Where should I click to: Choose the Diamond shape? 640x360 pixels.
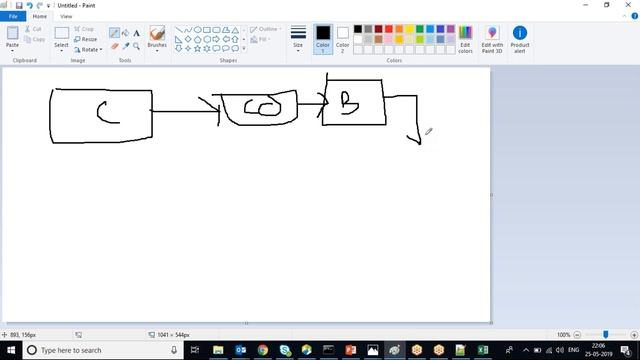188,40
